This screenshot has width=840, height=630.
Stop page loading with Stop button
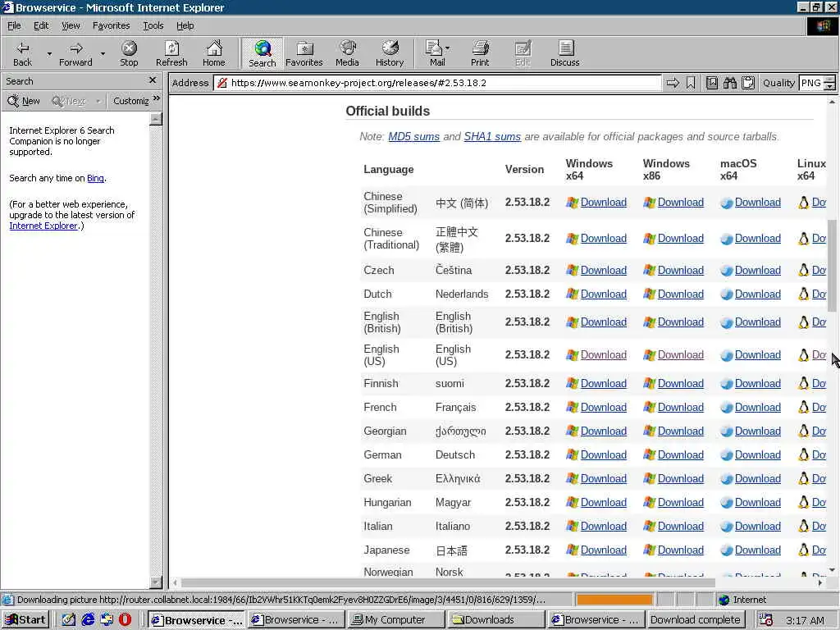coord(129,53)
